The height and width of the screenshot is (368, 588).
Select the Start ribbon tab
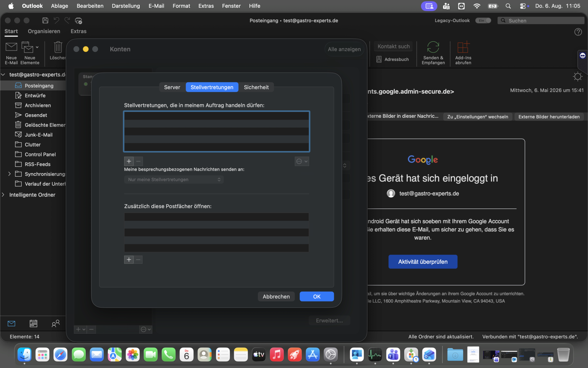11,31
